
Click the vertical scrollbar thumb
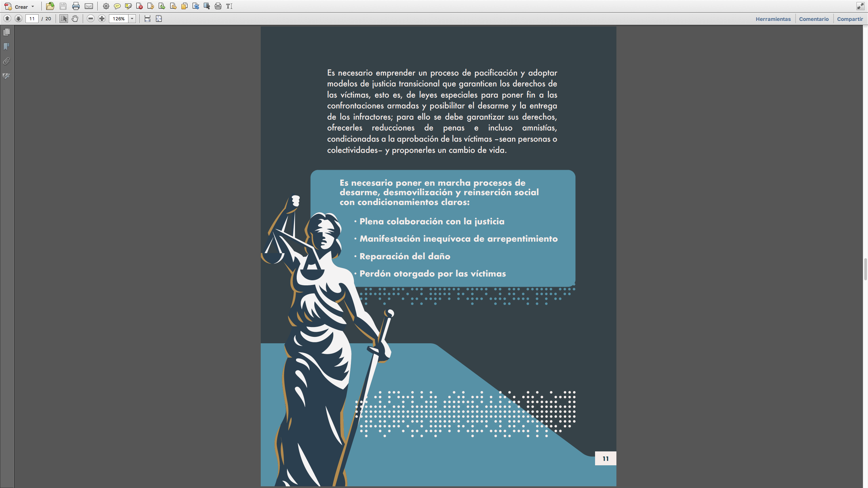point(865,269)
